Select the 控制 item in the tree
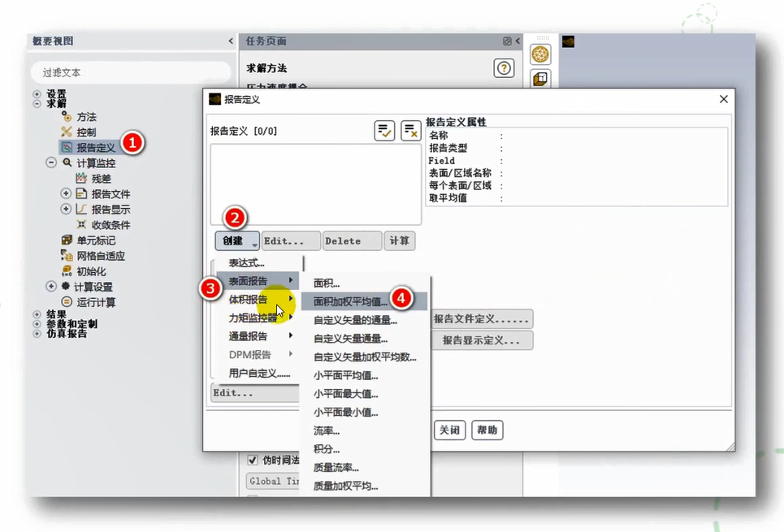This screenshot has height=532, width=784. click(x=86, y=132)
